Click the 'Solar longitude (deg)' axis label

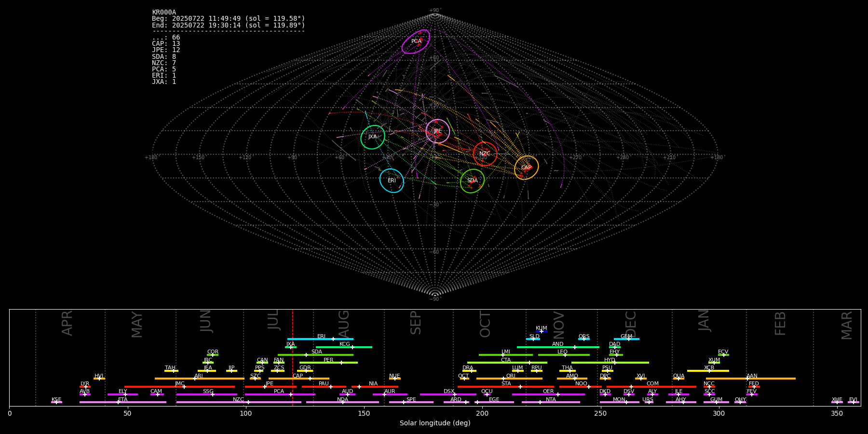tap(435, 423)
